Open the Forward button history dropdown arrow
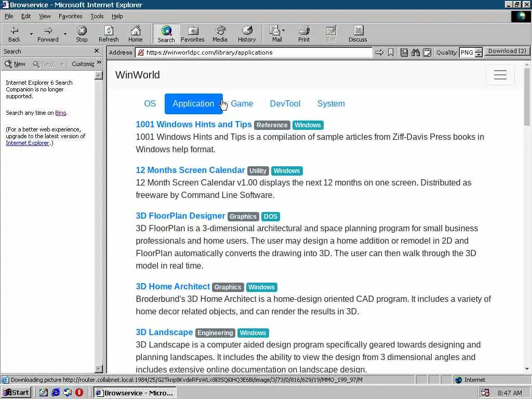Screen dimensions: 532x399 [65, 34]
